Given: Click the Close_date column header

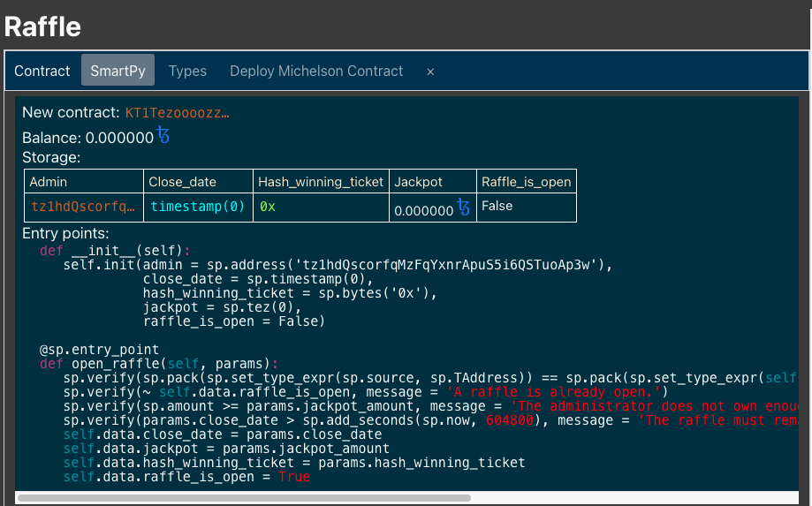Looking at the screenshot, I should click(x=183, y=181).
